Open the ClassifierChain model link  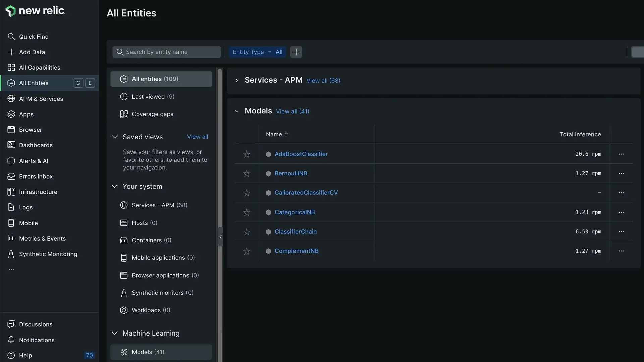(x=296, y=232)
